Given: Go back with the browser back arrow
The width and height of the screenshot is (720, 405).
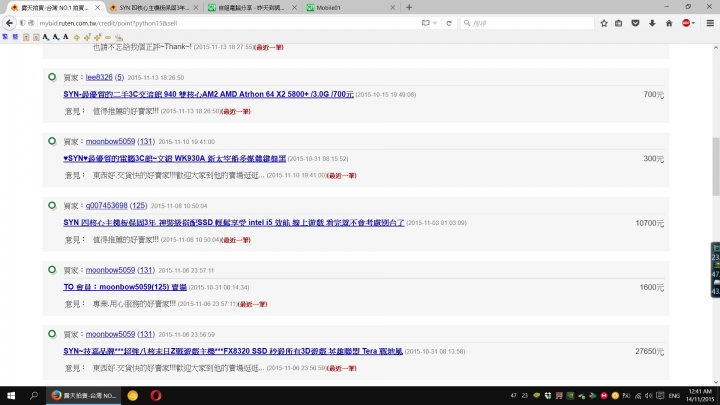Looking at the screenshot, I should [x=9, y=22].
